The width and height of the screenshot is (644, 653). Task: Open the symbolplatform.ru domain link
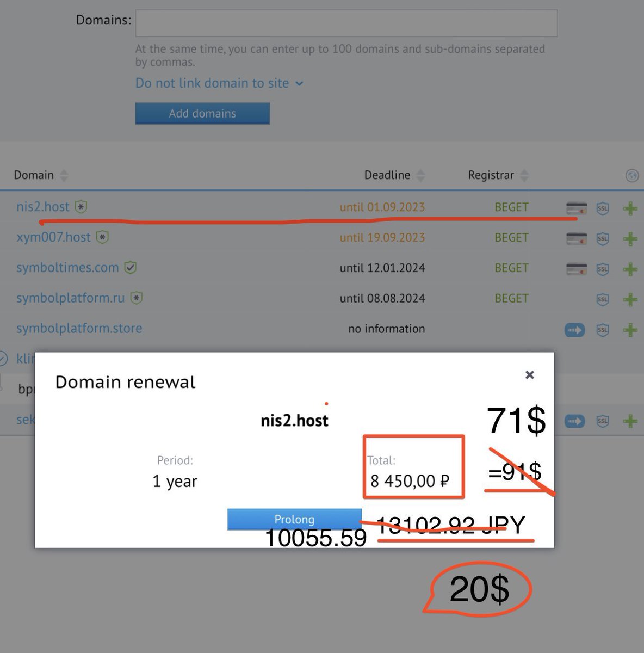pos(71,298)
